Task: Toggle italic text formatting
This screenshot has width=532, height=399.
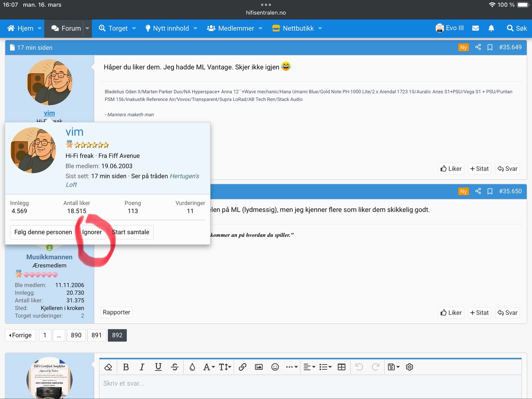Action: pyautogui.click(x=142, y=367)
